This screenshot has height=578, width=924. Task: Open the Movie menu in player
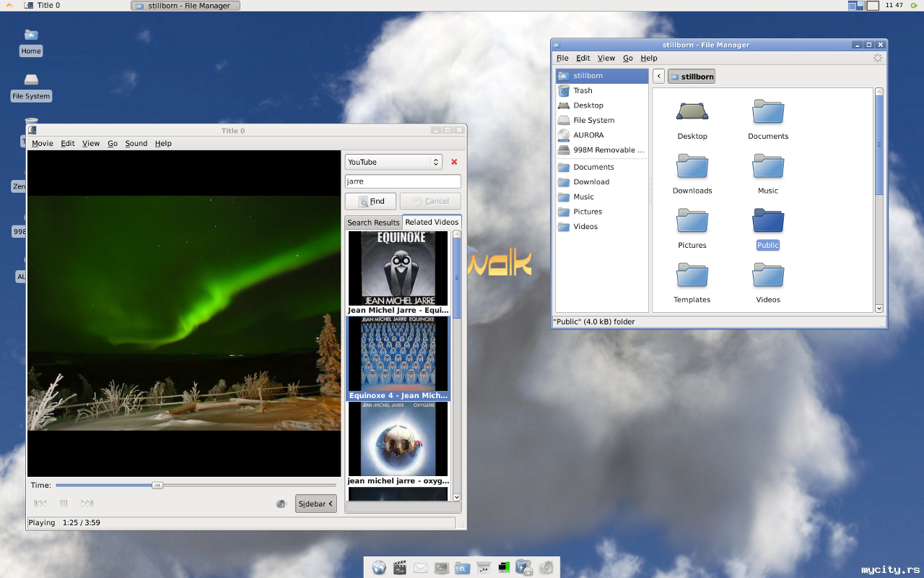click(x=43, y=144)
